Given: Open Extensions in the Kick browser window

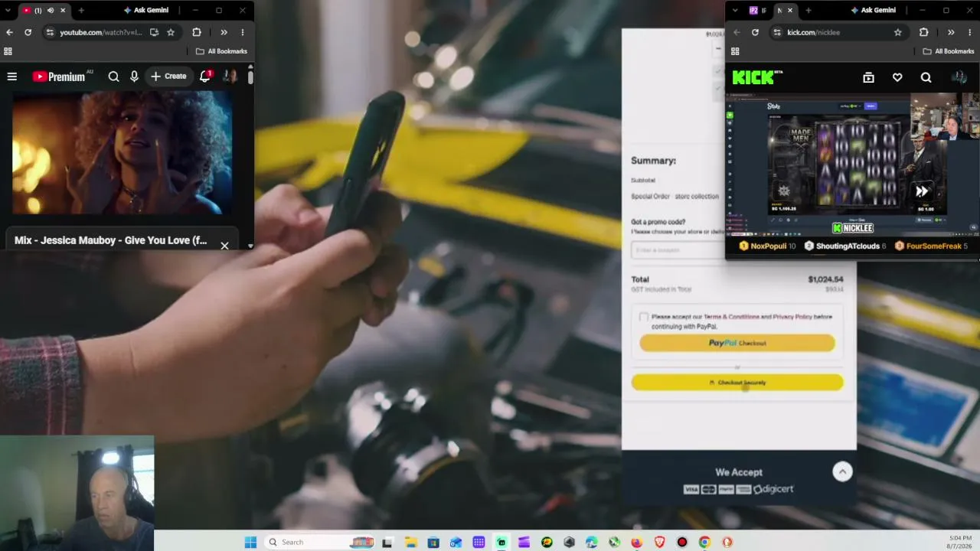Looking at the screenshot, I should 923,32.
